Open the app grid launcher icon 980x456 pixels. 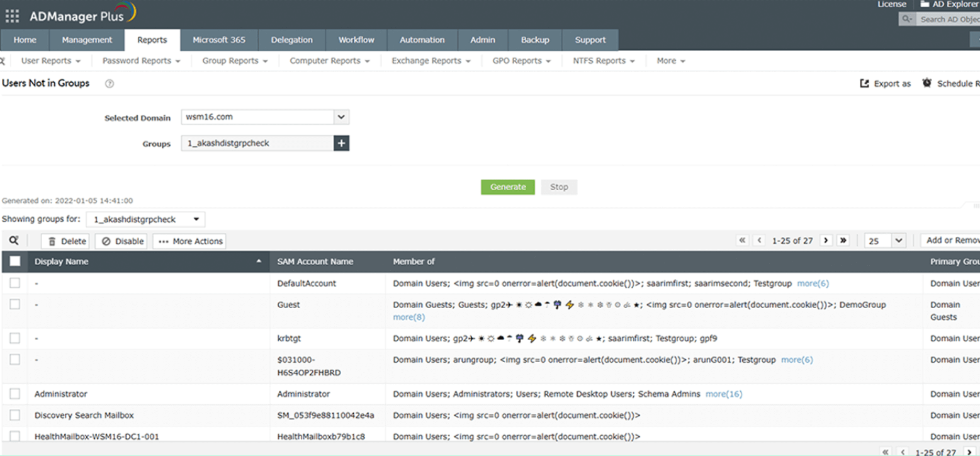12,16
